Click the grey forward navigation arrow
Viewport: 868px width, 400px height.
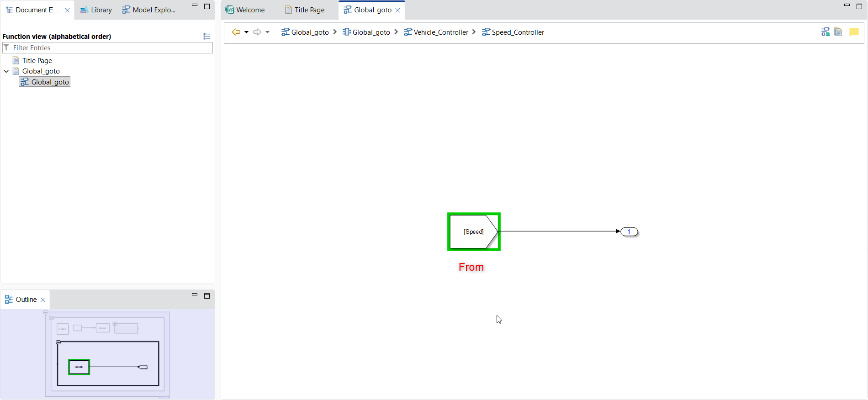pos(257,32)
